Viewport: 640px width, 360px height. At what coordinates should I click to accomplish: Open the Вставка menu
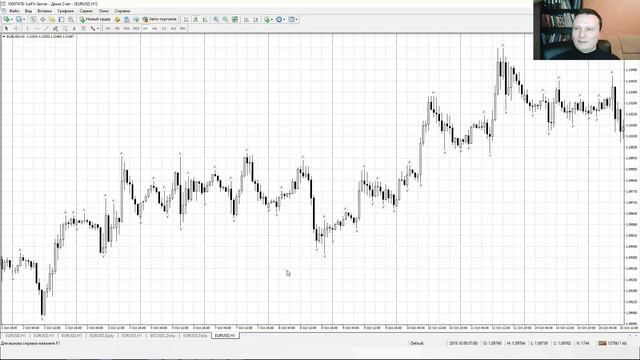[44, 11]
